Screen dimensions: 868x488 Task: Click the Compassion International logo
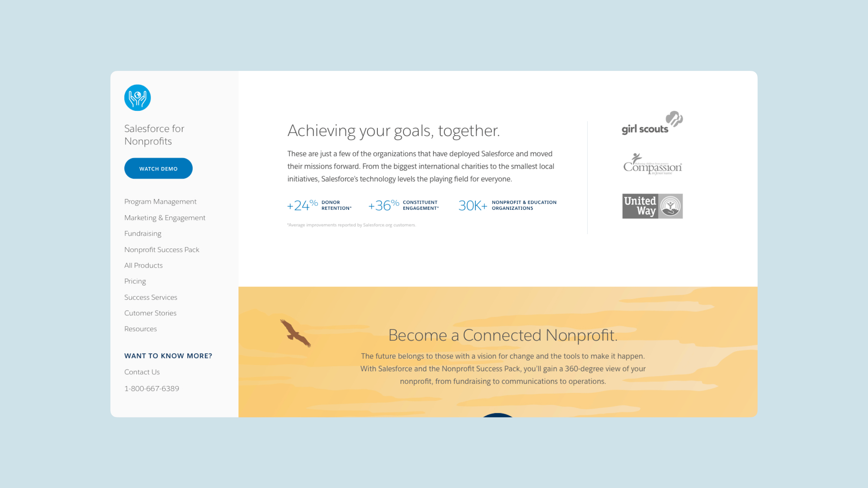tap(652, 165)
